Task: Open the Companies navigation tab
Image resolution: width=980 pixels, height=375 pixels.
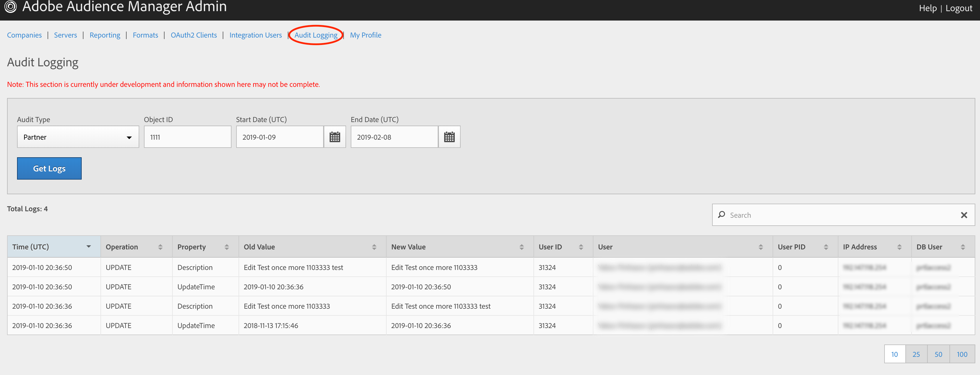Action: tap(24, 35)
